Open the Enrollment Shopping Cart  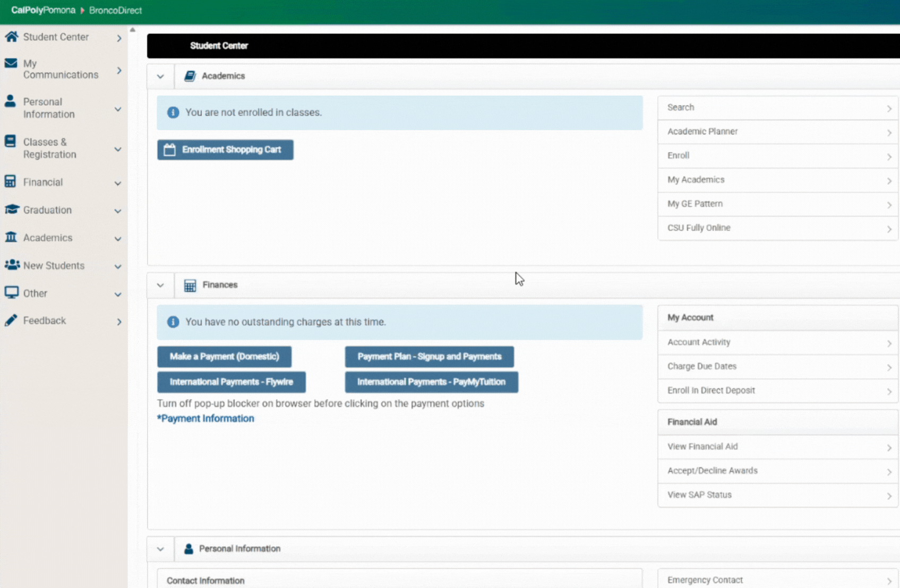point(225,150)
